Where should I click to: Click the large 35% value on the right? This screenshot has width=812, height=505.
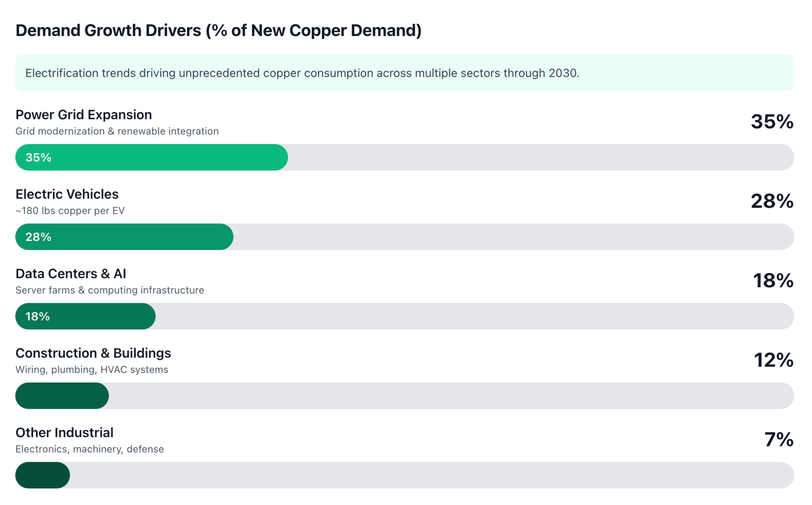click(x=771, y=122)
